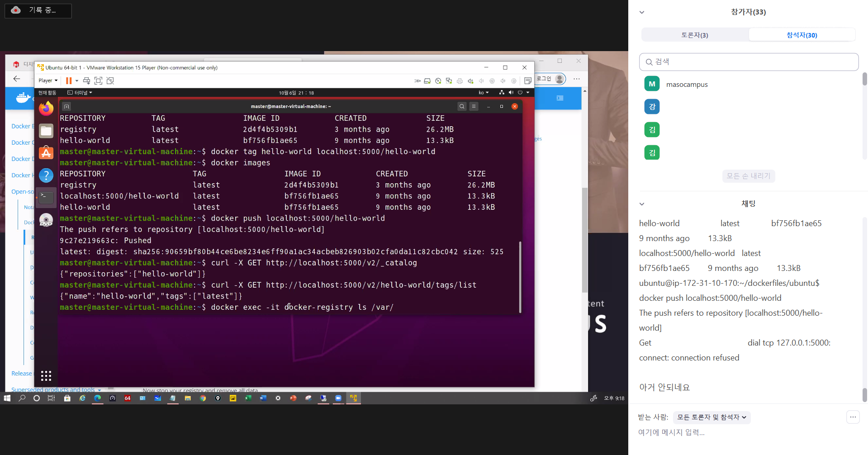Viewport: 868px width, 455px height.
Task: Click the Help icon in the dock
Action: coord(46,175)
